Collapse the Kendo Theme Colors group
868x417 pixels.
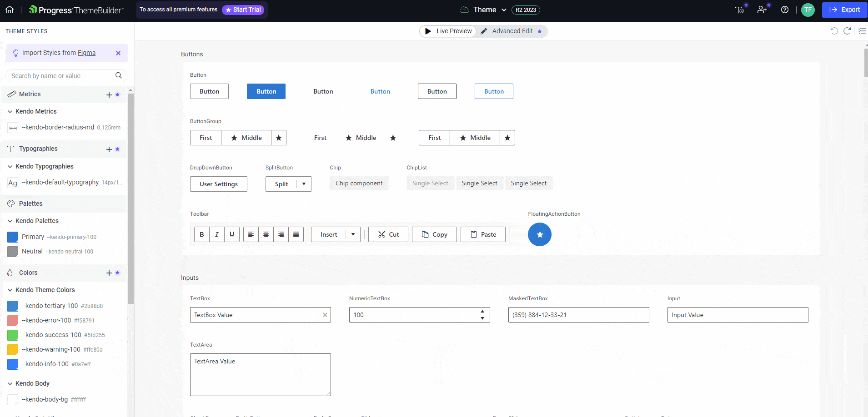click(10, 290)
